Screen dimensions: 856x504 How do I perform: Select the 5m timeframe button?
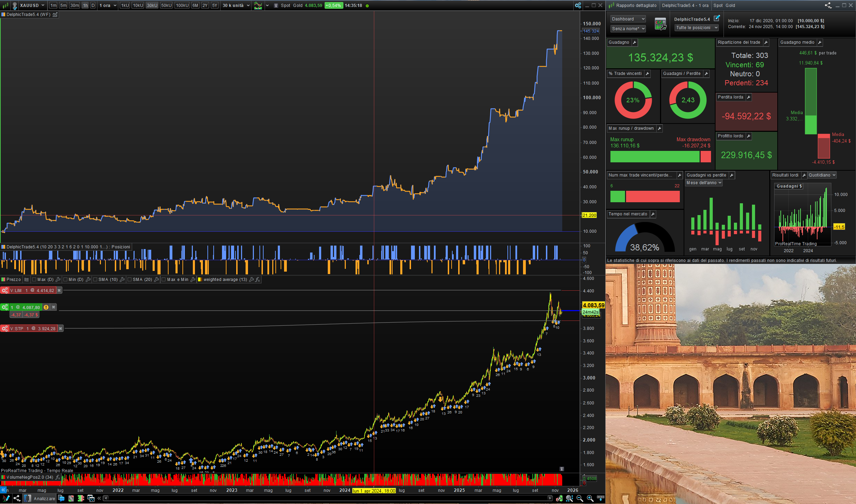pos(63,6)
